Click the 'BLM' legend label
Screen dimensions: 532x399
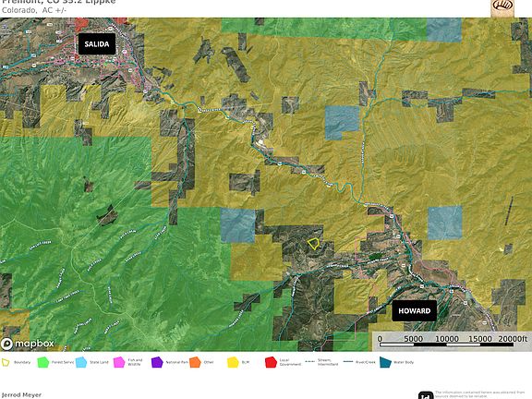click(246, 362)
